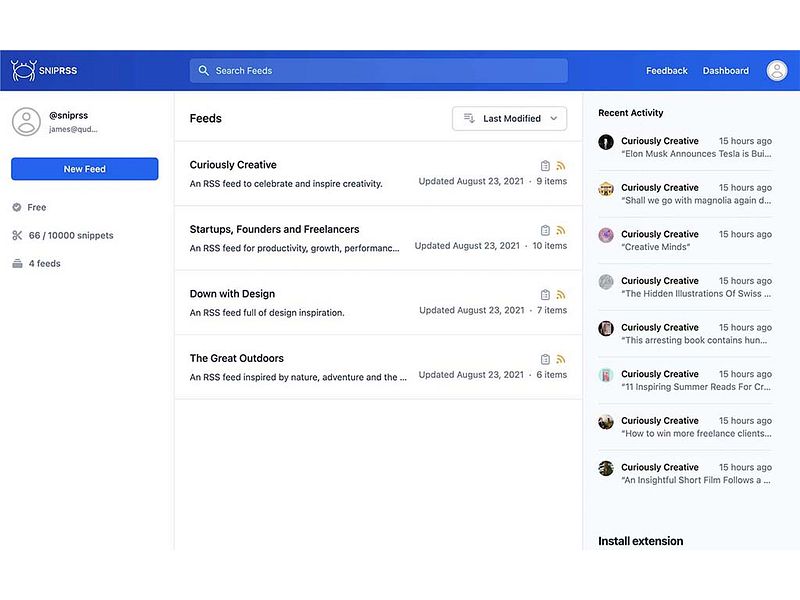Click the Free plan label
The height and width of the screenshot is (600, 800).
pyautogui.click(x=37, y=207)
